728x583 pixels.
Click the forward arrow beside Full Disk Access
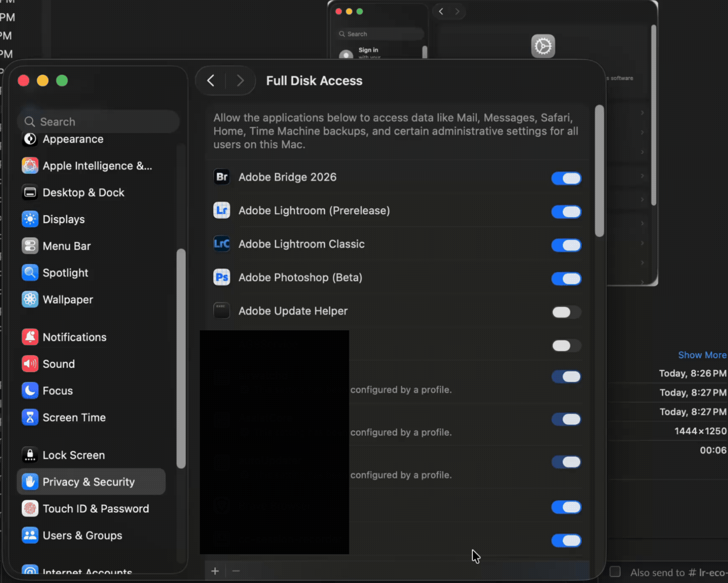(x=240, y=81)
